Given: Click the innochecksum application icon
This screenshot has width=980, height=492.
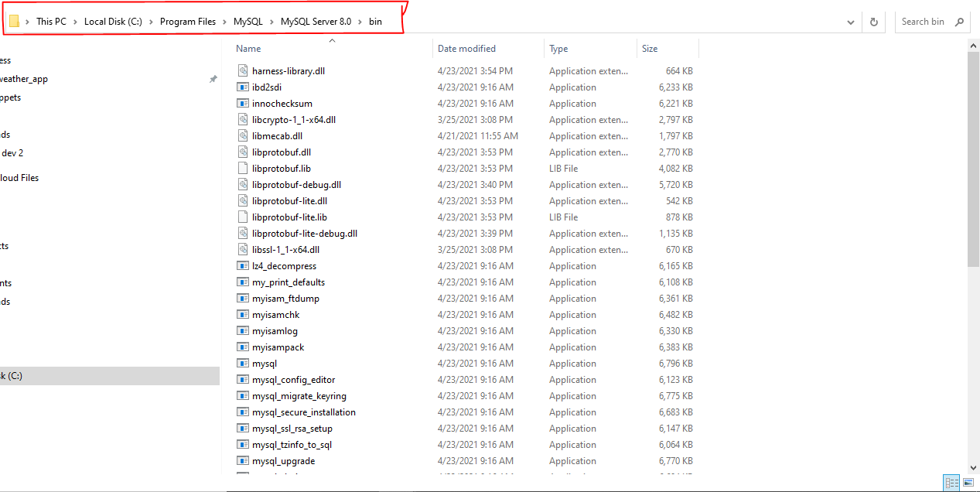Looking at the screenshot, I should [x=242, y=104].
